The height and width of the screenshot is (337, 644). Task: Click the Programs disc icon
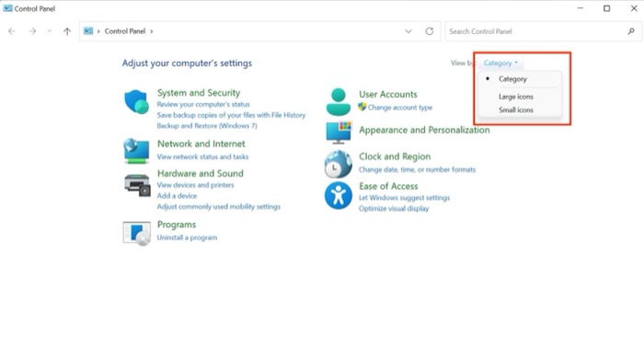[137, 234]
